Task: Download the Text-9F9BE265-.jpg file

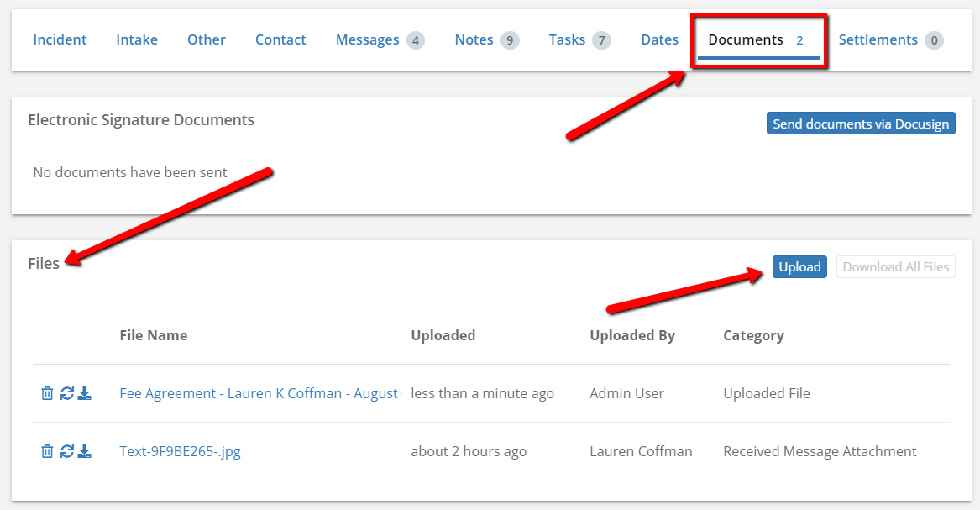Action: tap(84, 451)
